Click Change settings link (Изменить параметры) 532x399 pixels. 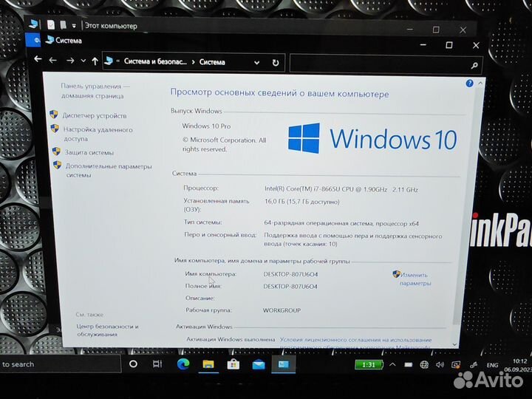tap(415, 279)
